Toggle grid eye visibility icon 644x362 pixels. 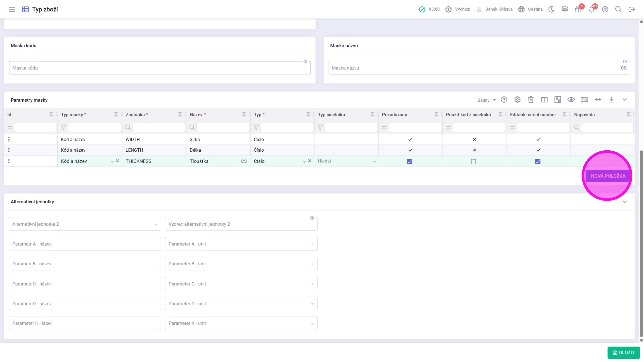571,100
